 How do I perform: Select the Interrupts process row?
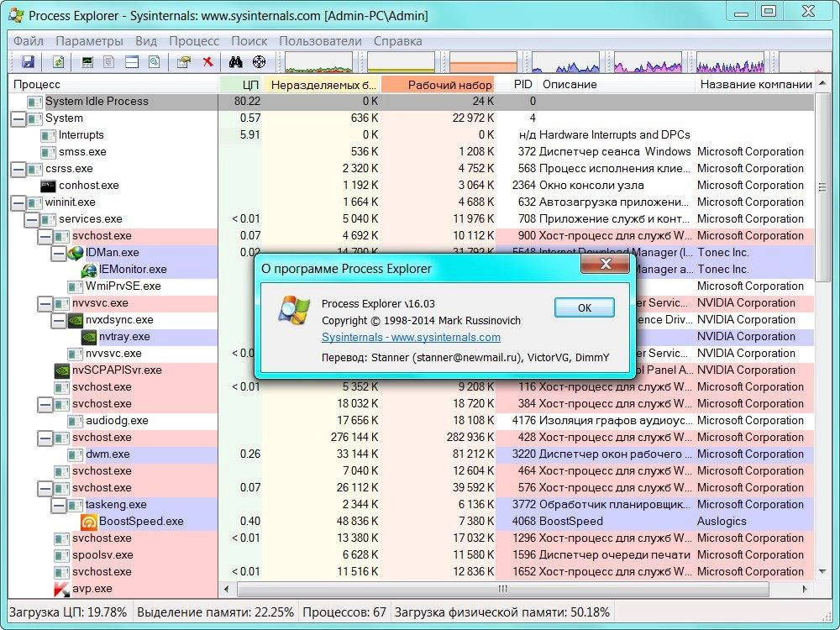(411, 135)
